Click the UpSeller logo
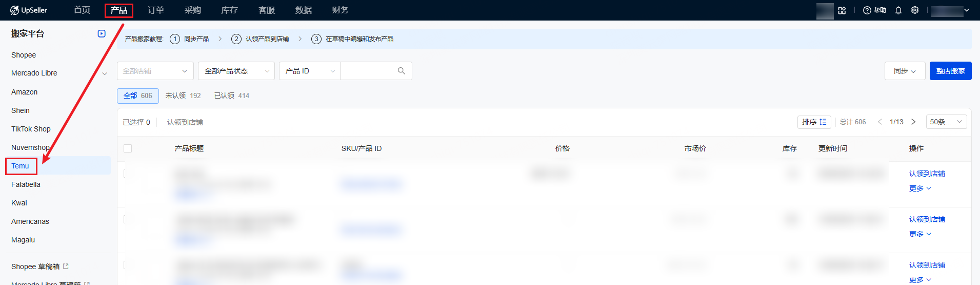 29,10
